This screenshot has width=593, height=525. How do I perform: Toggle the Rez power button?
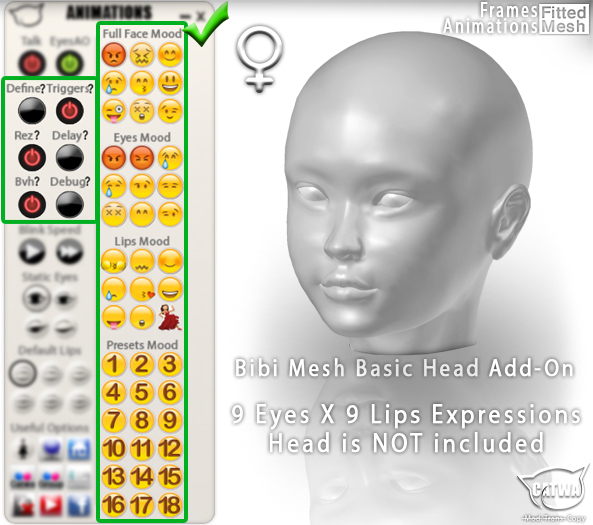click(x=32, y=158)
